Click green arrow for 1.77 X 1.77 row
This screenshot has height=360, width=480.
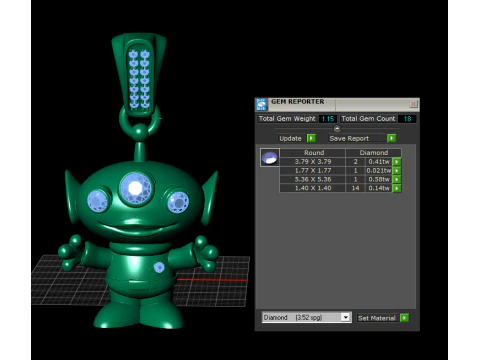tap(397, 170)
